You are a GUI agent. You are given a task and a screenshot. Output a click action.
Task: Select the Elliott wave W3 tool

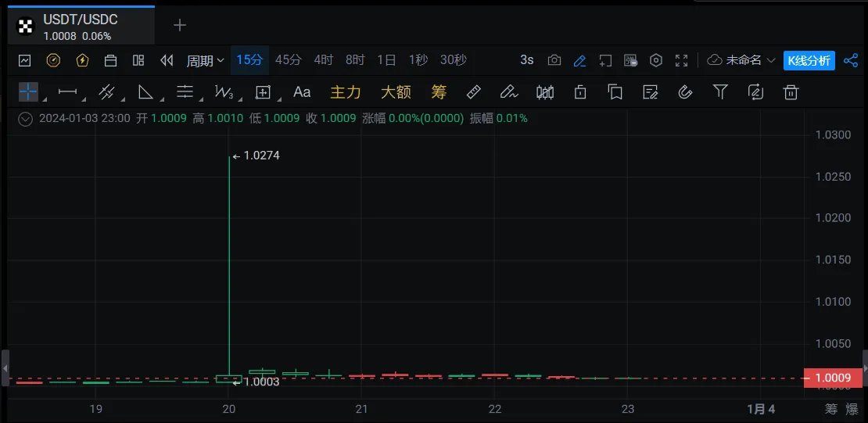point(224,92)
